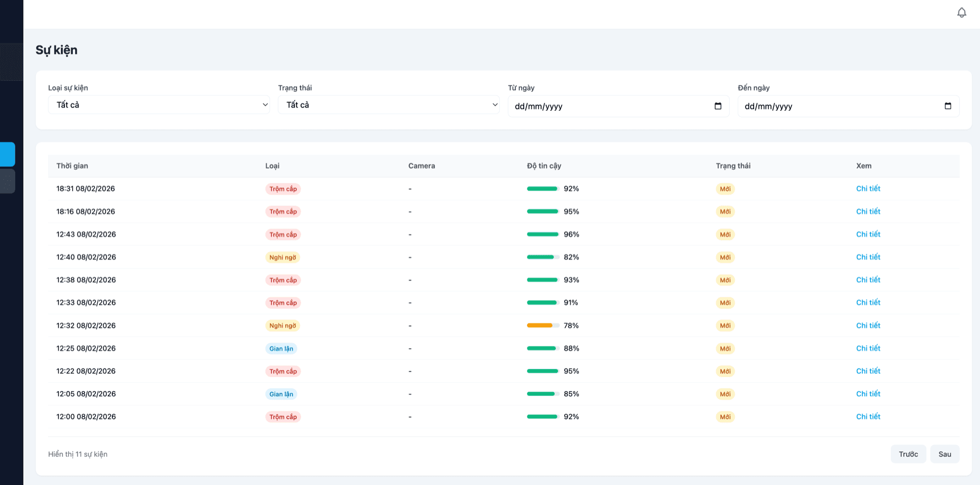Go to previous page with Trước button
980x485 pixels.
[908, 454]
